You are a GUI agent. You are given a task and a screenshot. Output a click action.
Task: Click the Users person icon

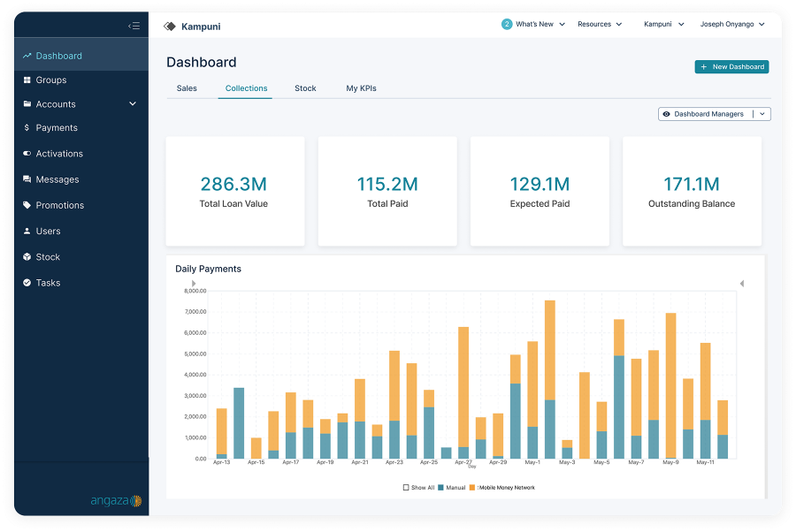tap(27, 232)
